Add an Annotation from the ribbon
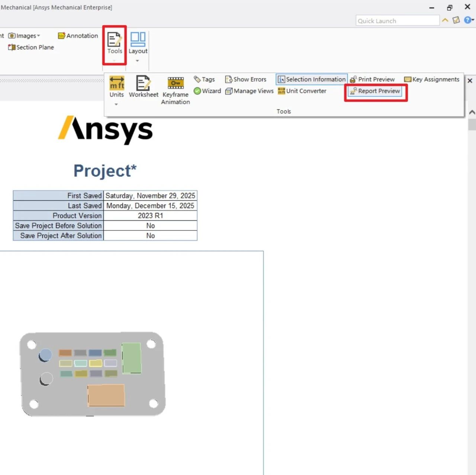The height and width of the screenshot is (475, 476). coord(78,36)
